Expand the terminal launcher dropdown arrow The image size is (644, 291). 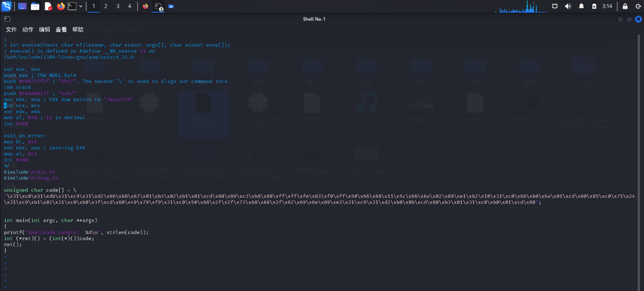coord(81,6)
